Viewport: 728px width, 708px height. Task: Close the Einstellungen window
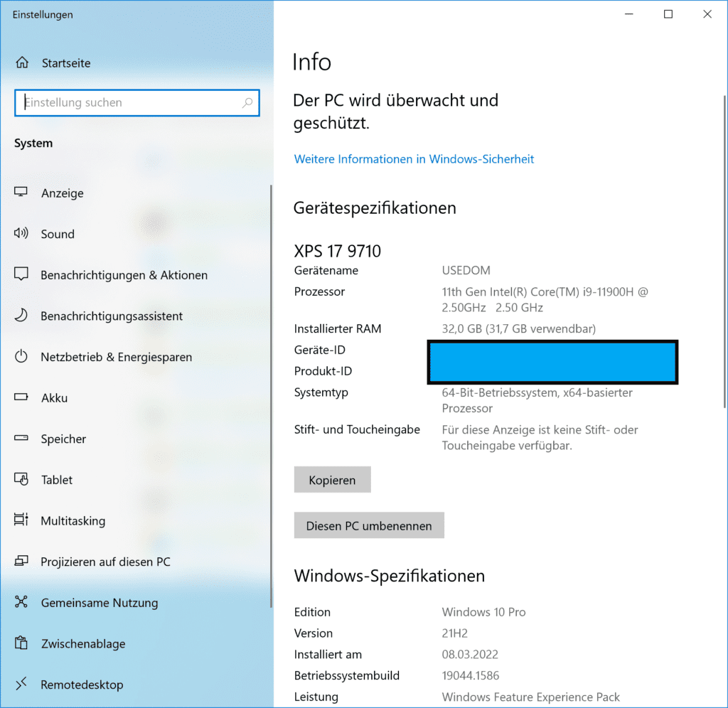coord(707,14)
